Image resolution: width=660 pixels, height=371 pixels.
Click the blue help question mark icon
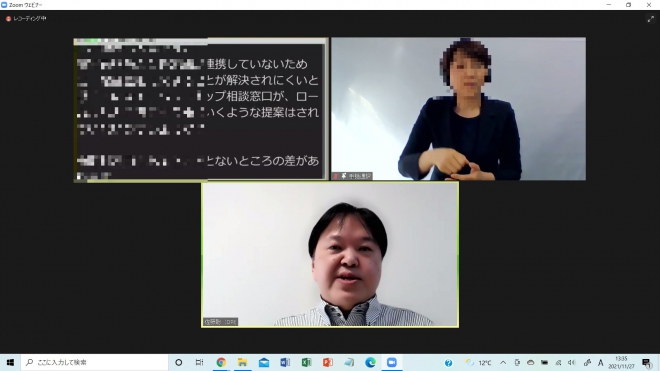point(448,363)
